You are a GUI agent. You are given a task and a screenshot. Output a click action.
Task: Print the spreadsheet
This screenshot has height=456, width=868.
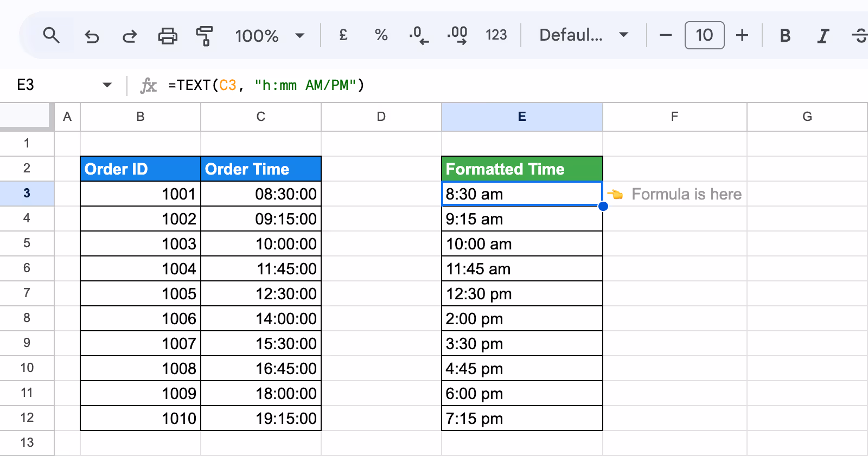click(168, 36)
